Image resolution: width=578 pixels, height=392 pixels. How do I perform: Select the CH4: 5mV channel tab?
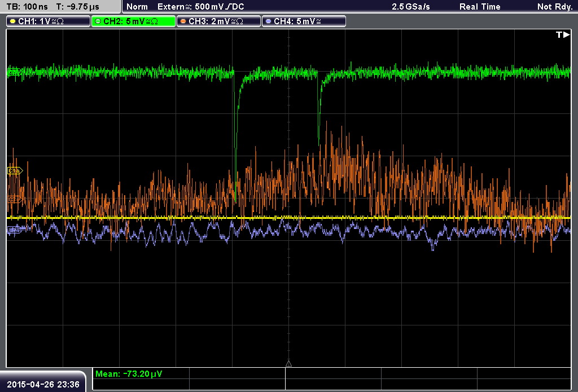pos(304,21)
